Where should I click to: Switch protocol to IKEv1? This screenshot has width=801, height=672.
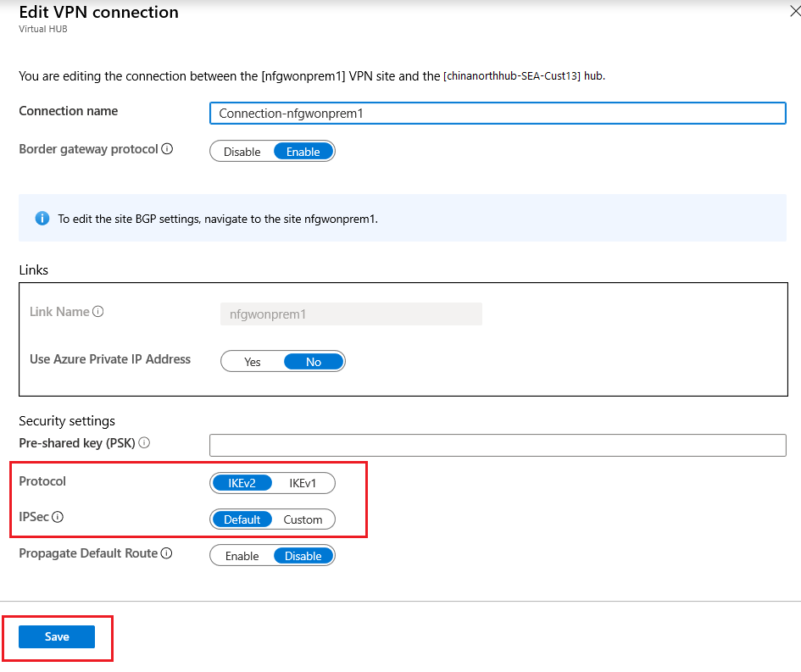click(x=303, y=483)
